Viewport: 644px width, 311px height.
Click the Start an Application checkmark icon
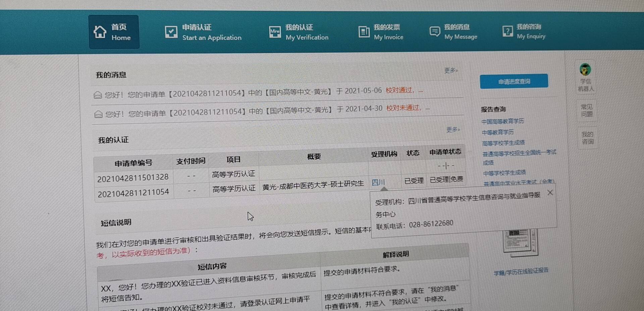171,32
